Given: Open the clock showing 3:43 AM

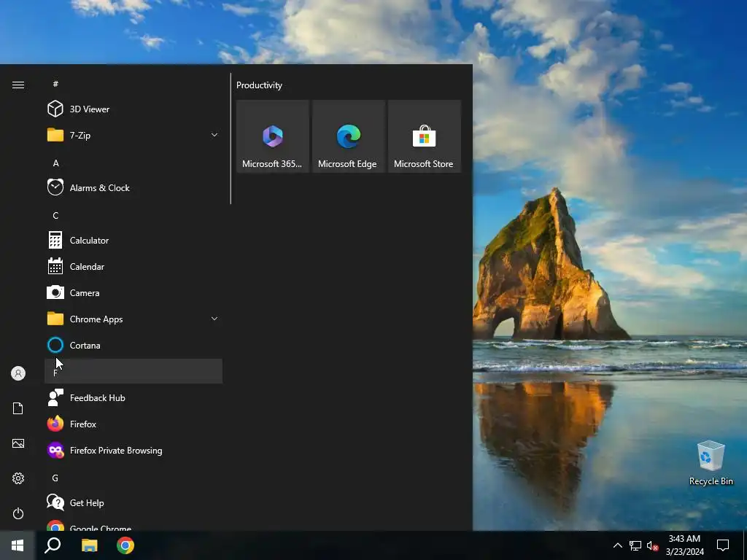Looking at the screenshot, I should 684,545.
